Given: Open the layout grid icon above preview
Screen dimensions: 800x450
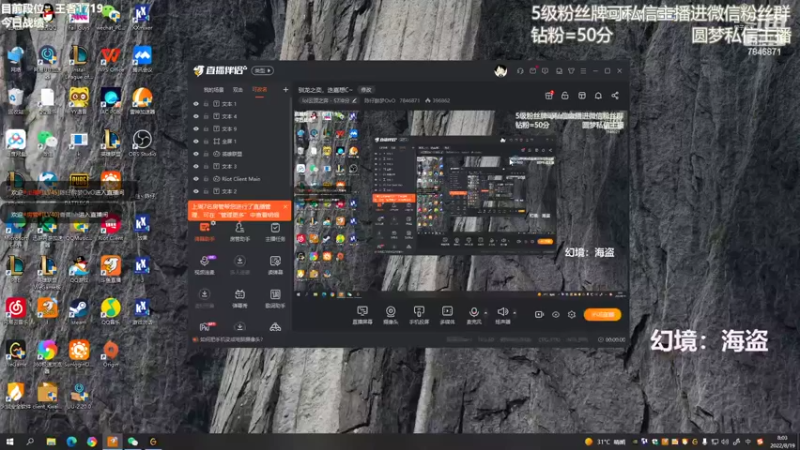Looking at the screenshot, I should (582, 95).
